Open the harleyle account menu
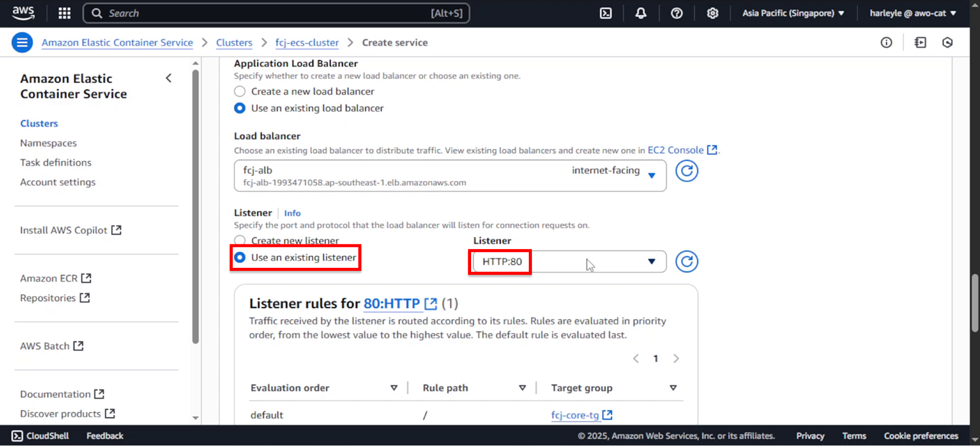The height and width of the screenshot is (446, 980). pos(913,13)
